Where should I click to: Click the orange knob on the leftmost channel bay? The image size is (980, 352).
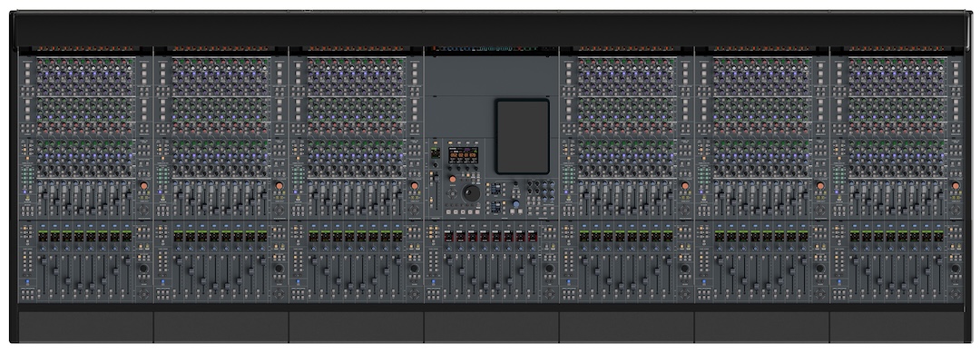(143, 186)
